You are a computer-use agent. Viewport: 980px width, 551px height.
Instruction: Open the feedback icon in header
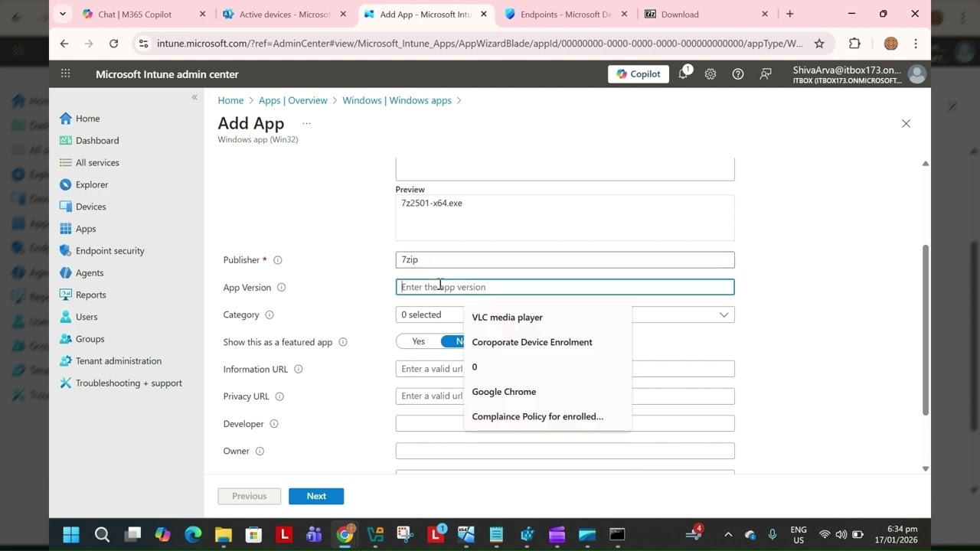766,74
